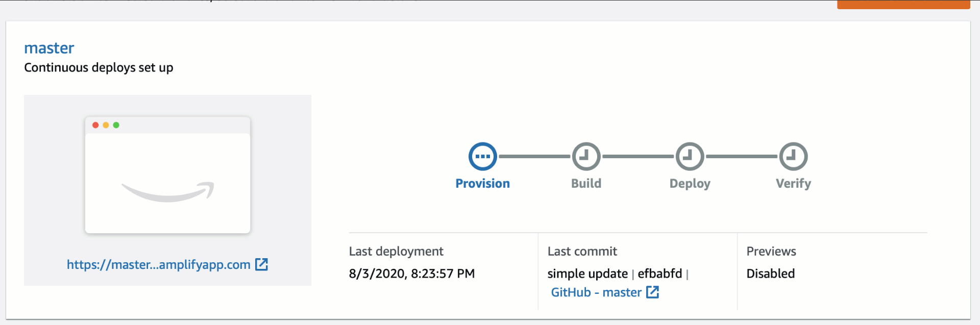The image size is (980, 325).
Task: Click the Build step clock icon
Action: pos(586,157)
